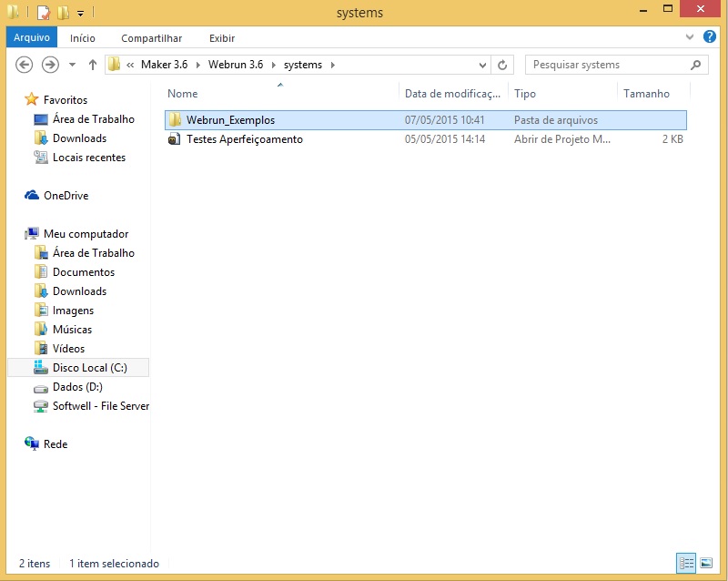The width and height of the screenshot is (728, 581).
Task: Go up one folder level
Action: 93,65
